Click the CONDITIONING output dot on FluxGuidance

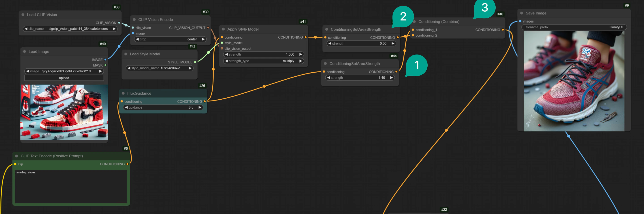pos(205,101)
